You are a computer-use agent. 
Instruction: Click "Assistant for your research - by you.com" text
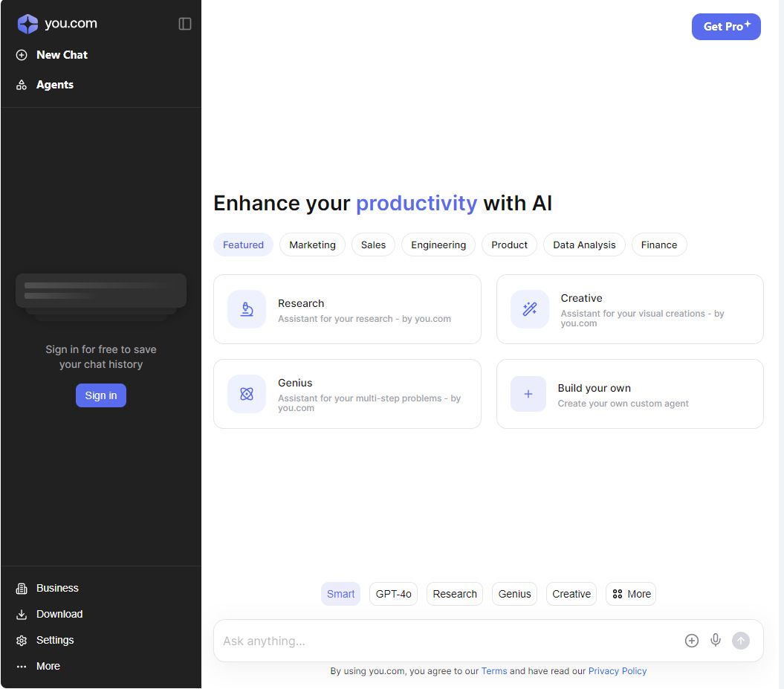point(364,319)
